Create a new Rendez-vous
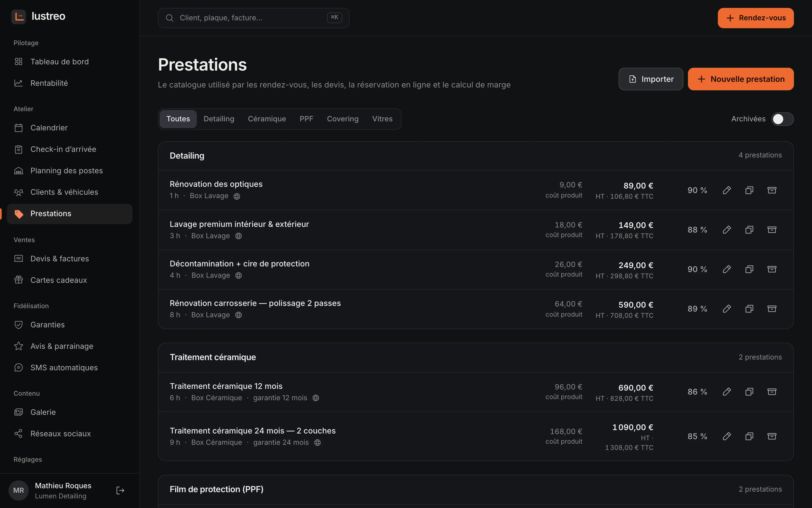 pyautogui.click(x=756, y=18)
